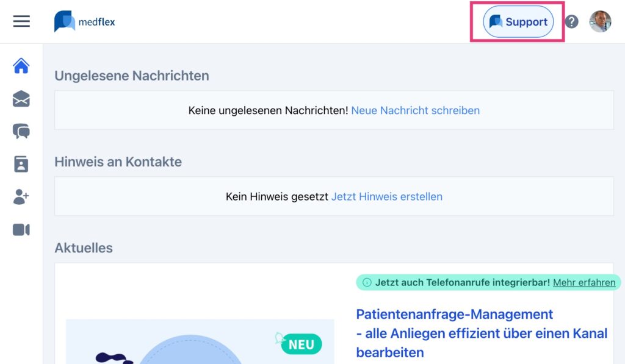
Task: Click the Aktuelles heading
Action: point(84,248)
